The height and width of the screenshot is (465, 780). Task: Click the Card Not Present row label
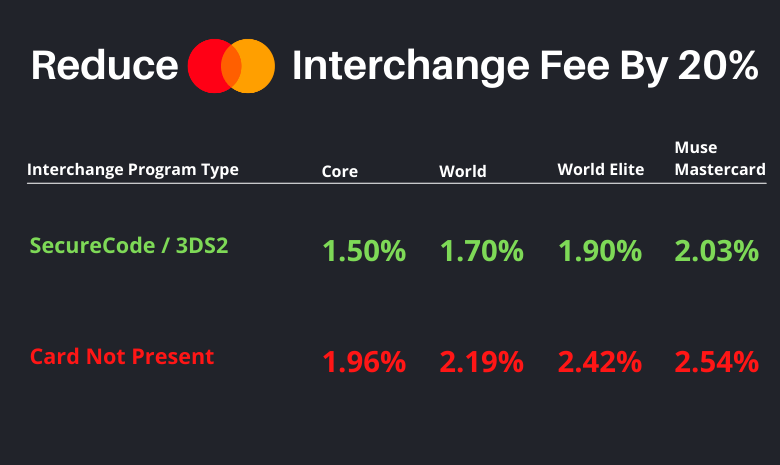coord(122,357)
